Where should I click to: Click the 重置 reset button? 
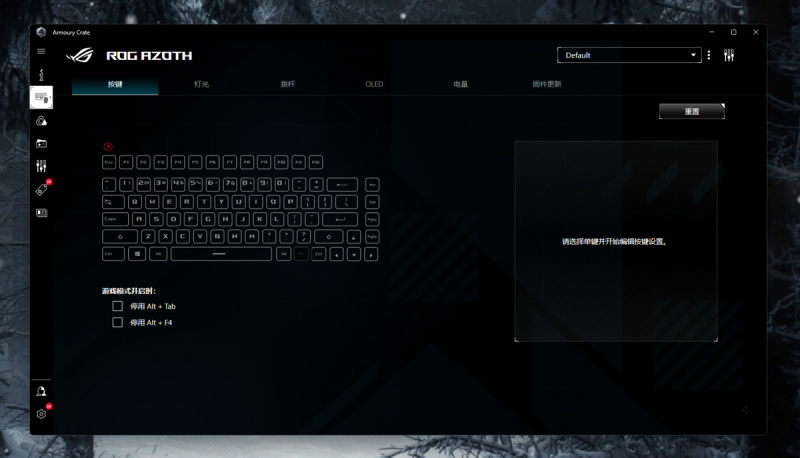(x=691, y=111)
